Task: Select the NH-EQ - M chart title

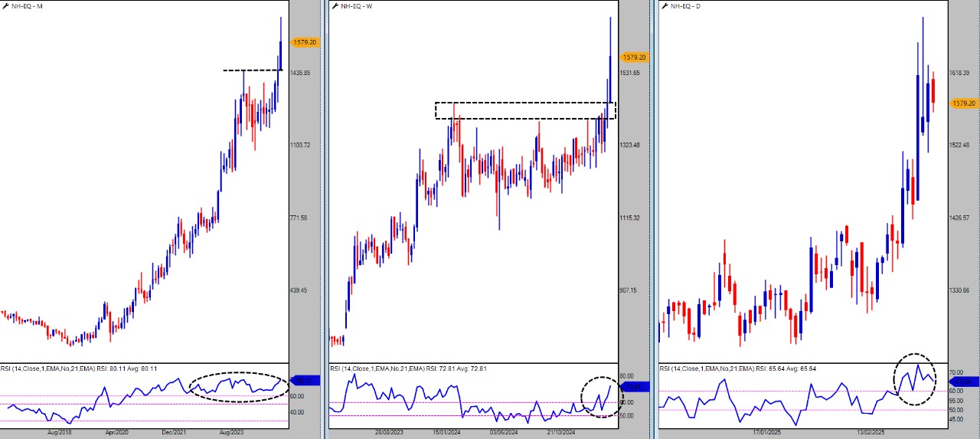Action: coord(27,6)
